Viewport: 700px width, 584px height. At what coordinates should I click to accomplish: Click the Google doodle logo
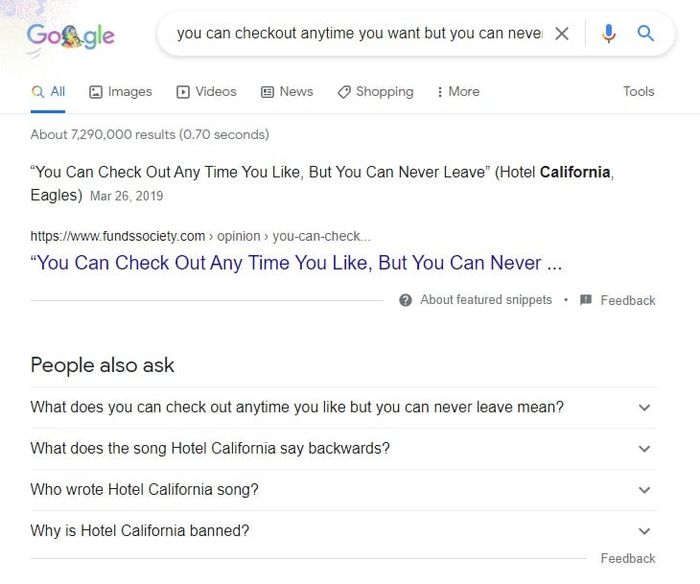click(x=71, y=37)
